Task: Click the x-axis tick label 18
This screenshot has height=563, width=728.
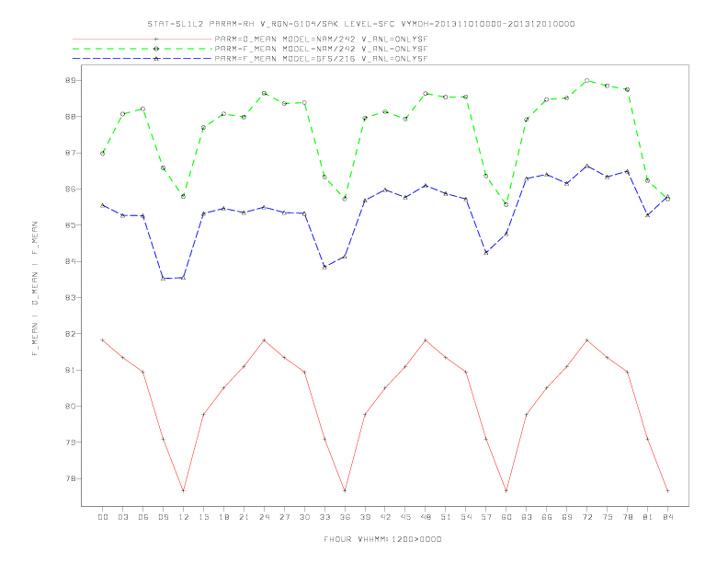Action: 223,517
